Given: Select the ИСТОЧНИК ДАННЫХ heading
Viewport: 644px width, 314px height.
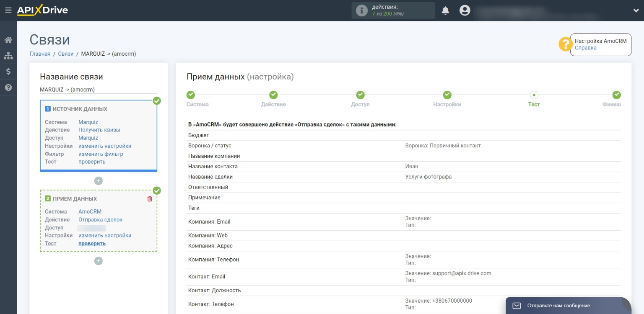Looking at the screenshot, I should click(x=80, y=109).
